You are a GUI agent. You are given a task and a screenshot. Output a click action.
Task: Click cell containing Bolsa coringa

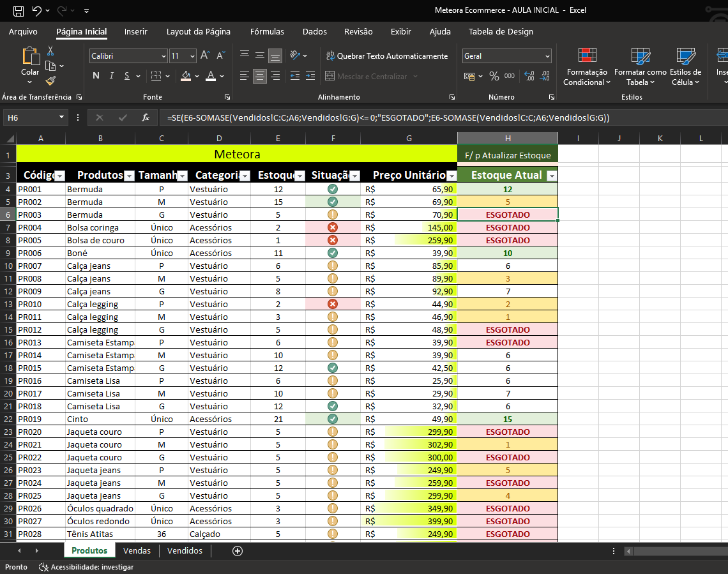(x=100, y=227)
